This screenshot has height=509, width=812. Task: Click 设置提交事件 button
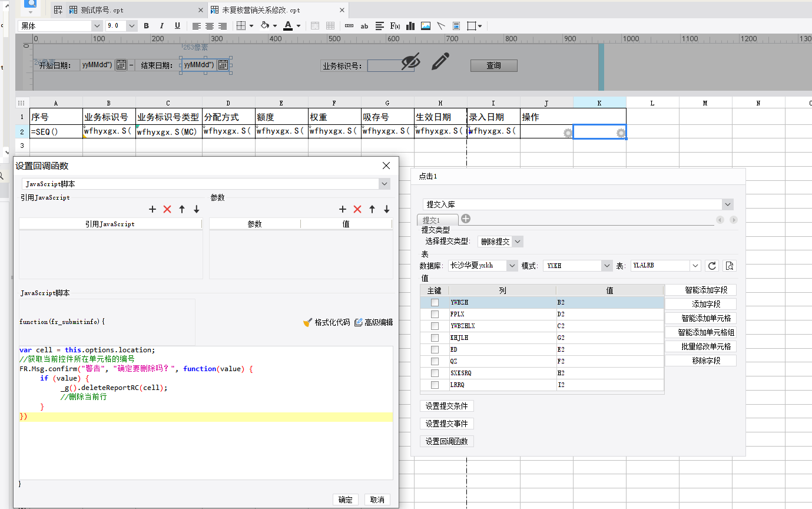tap(447, 424)
